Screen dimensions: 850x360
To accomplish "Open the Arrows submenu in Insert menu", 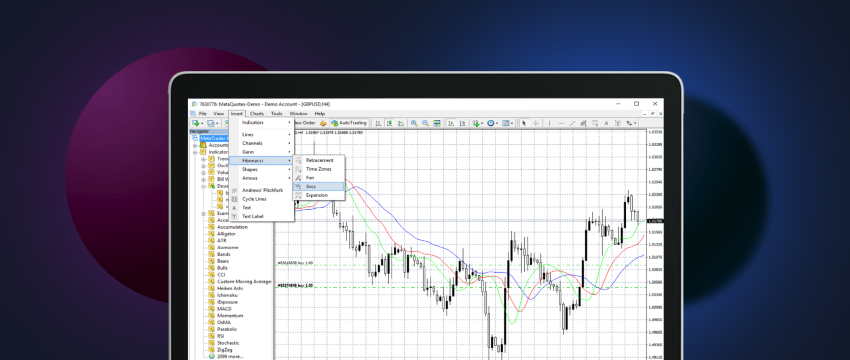I will coord(262,178).
